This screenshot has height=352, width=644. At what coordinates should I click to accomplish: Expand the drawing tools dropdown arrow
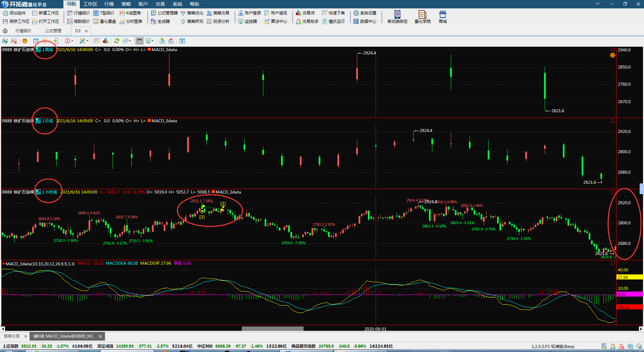click(87, 41)
